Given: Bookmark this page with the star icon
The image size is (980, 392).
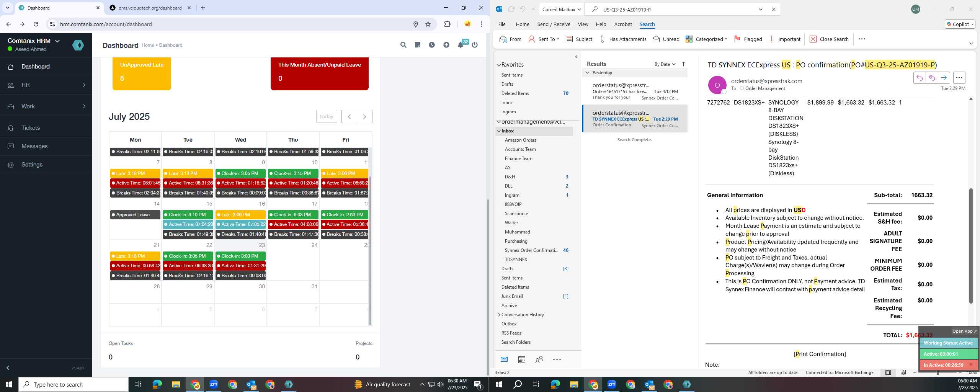Looking at the screenshot, I should click(x=428, y=24).
